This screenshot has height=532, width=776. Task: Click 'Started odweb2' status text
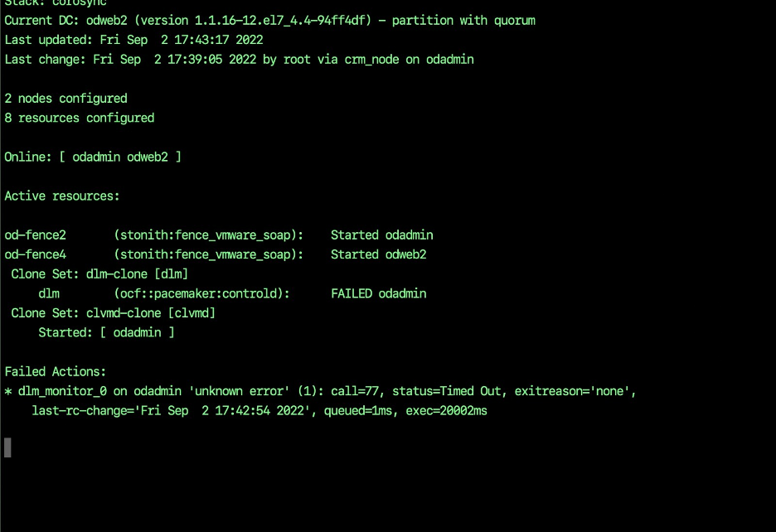pyautogui.click(x=379, y=254)
